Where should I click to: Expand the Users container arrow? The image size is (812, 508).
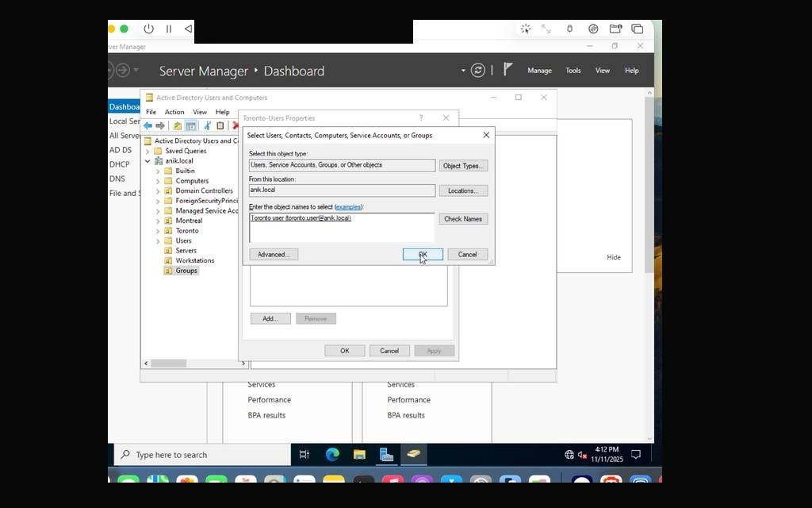coord(158,241)
